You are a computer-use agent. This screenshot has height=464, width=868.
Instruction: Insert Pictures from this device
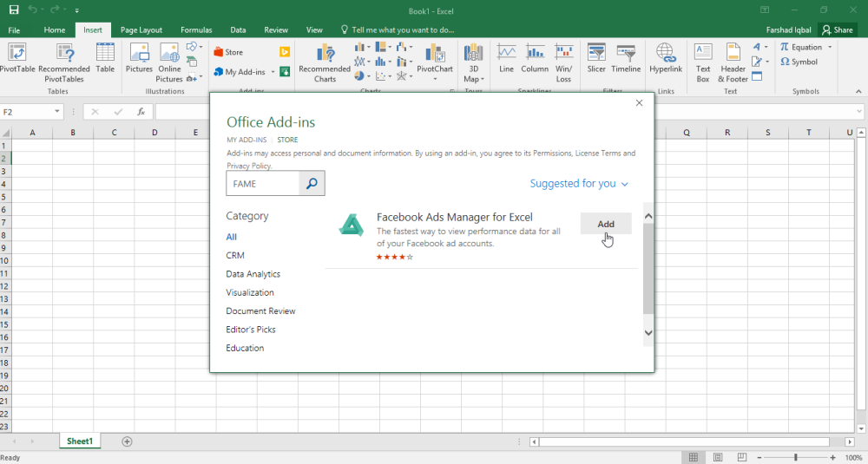click(139, 59)
